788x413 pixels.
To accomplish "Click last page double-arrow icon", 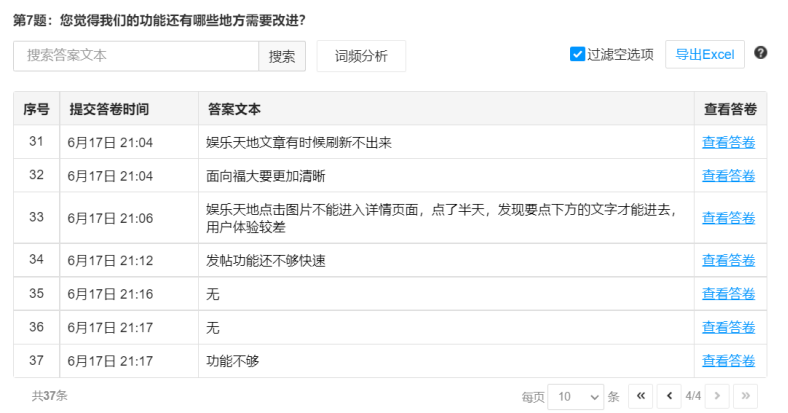I will (745, 396).
